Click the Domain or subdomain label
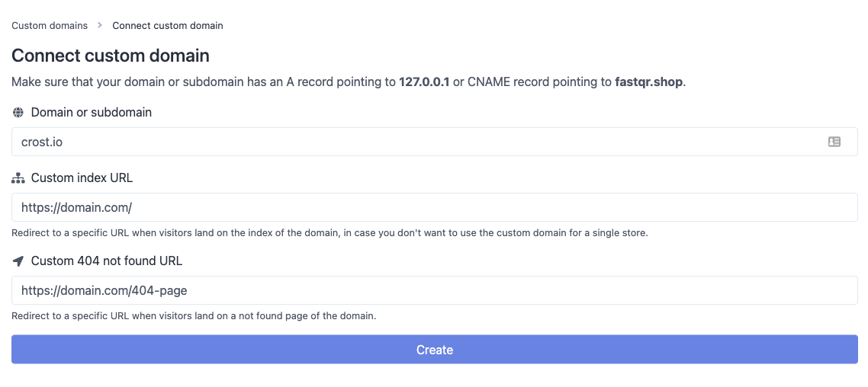868x387 pixels. tap(92, 112)
